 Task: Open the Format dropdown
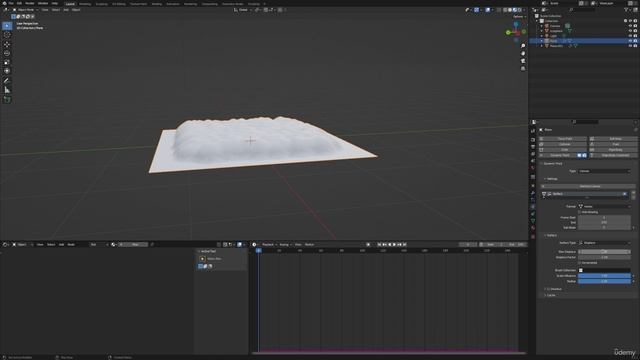604,207
